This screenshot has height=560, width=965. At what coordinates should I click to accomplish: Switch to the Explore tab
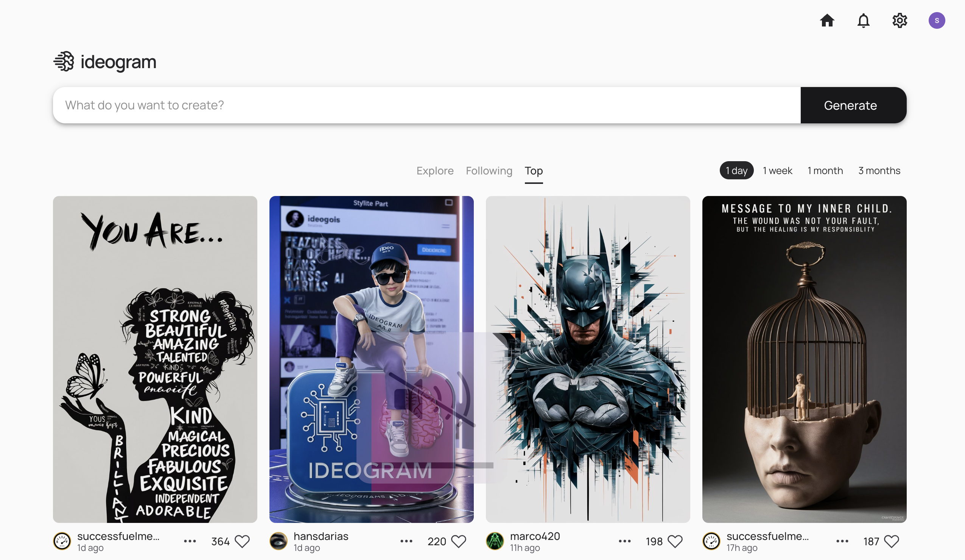(435, 171)
